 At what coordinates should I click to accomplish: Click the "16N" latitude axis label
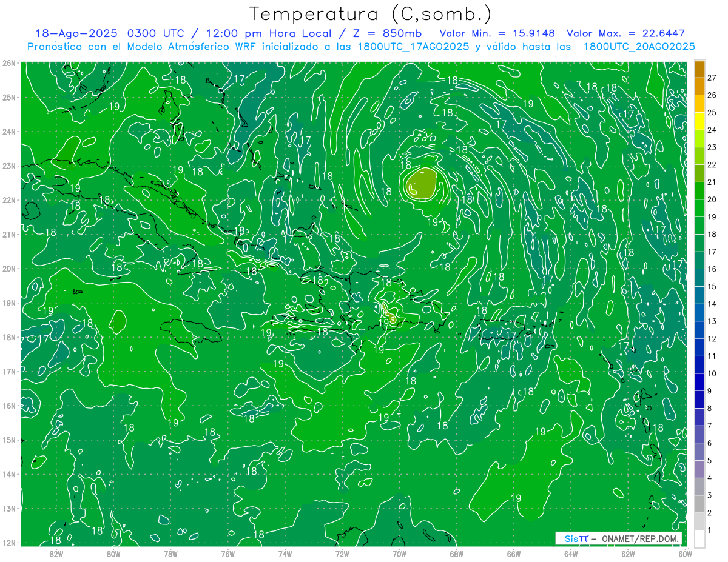pos(9,406)
